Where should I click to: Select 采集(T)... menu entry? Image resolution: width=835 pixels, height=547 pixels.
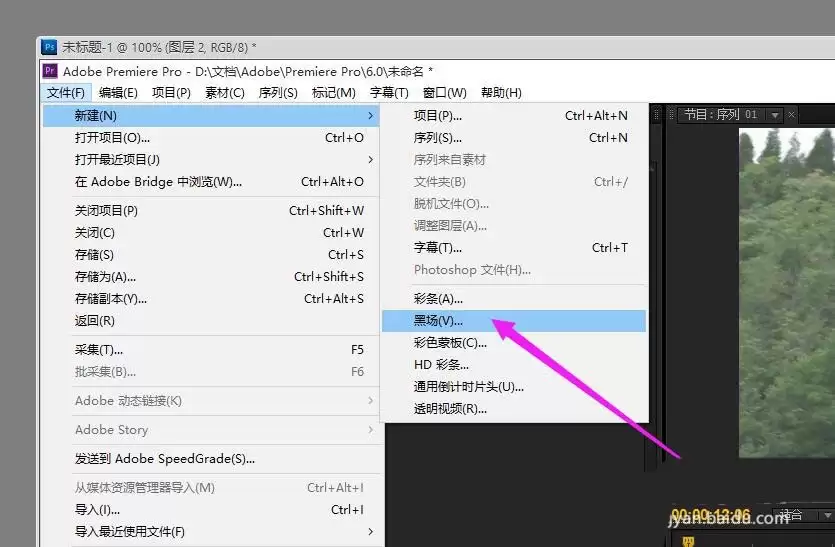211,350
